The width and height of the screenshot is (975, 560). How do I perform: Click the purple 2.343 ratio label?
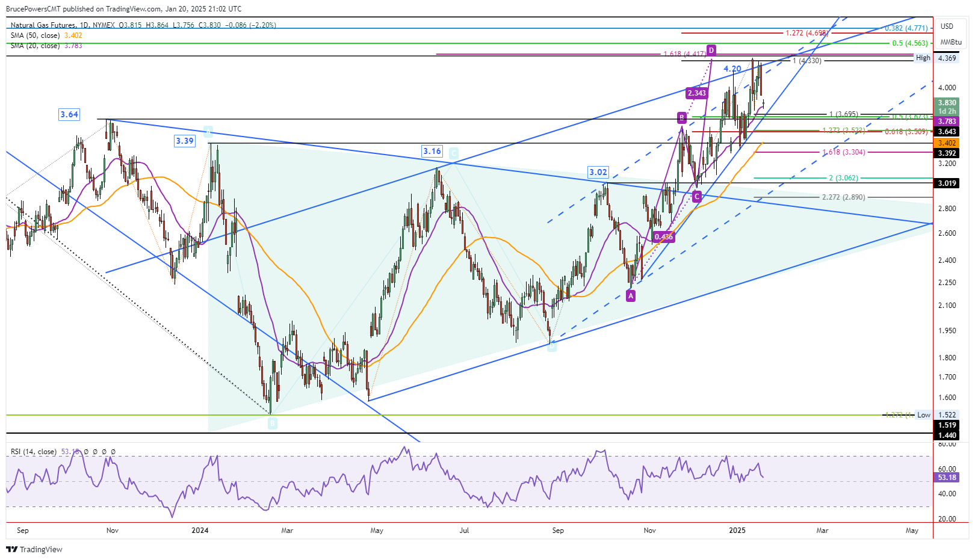click(x=696, y=93)
